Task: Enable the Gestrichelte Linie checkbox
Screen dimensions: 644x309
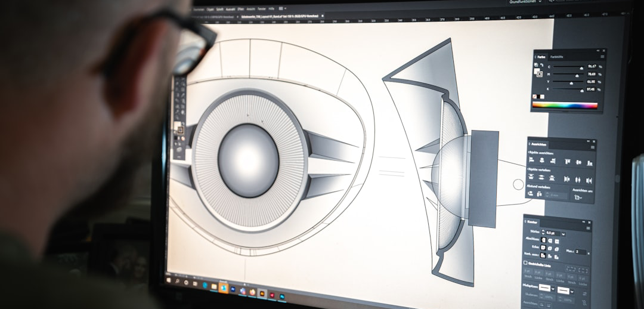Action: pyautogui.click(x=525, y=262)
